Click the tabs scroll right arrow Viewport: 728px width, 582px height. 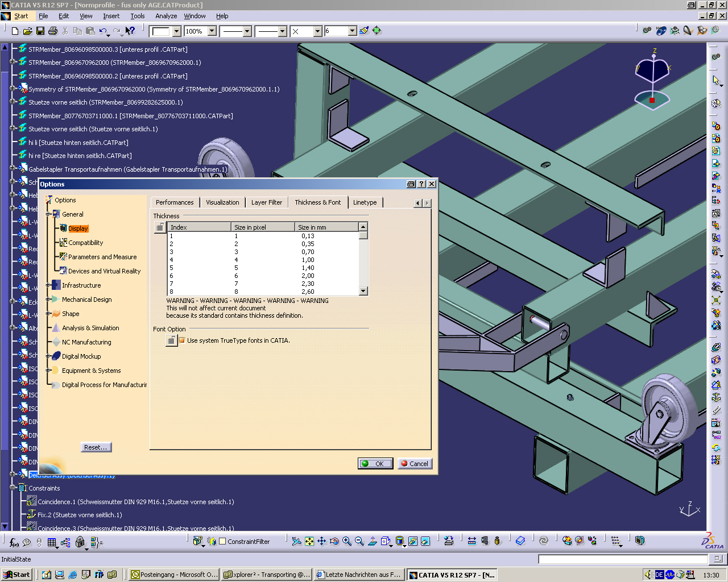427,203
